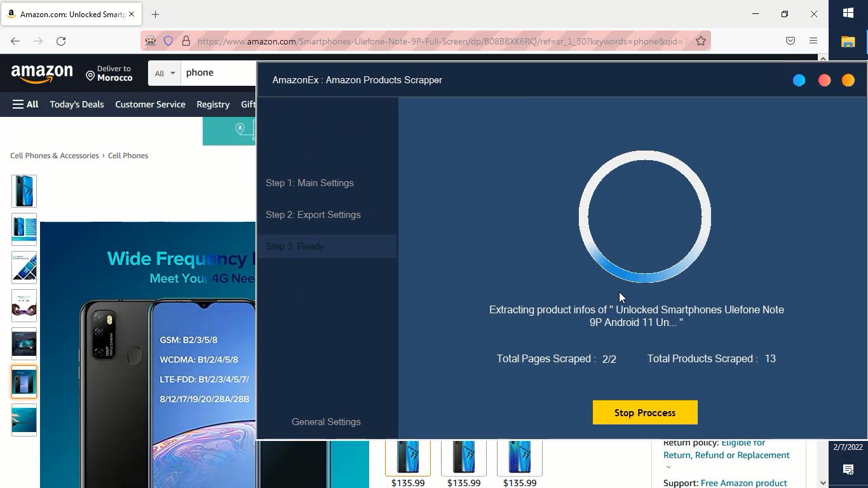
Task: Show site security info via padlock icon
Action: point(186,41)
